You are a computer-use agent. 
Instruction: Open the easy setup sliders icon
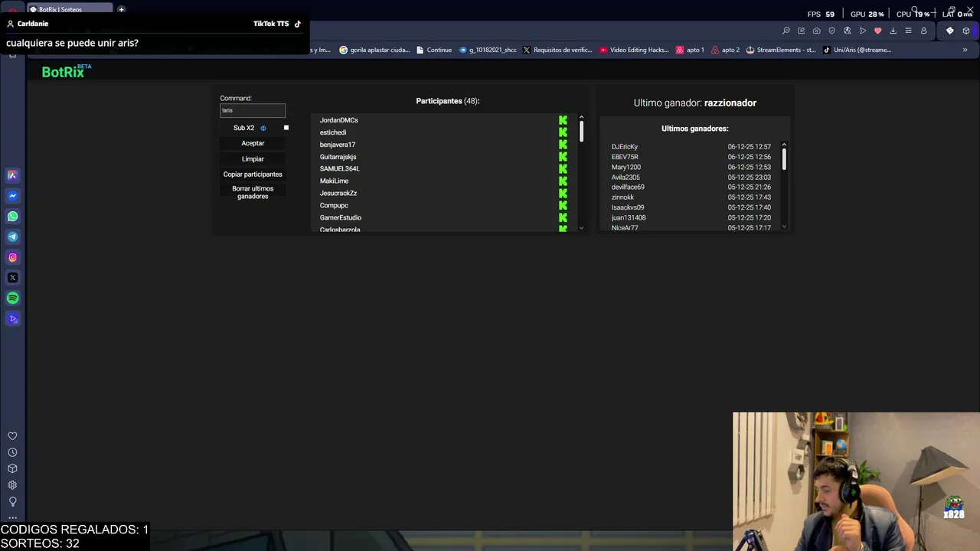[908, 31]
